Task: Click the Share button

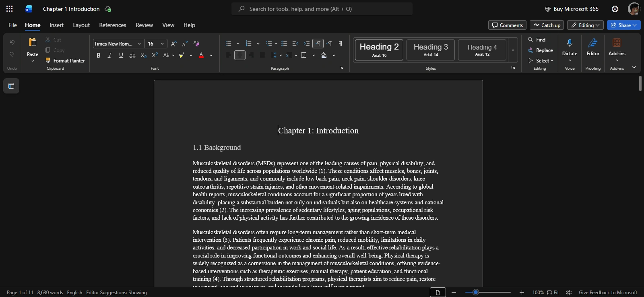Action: [623, 25]
